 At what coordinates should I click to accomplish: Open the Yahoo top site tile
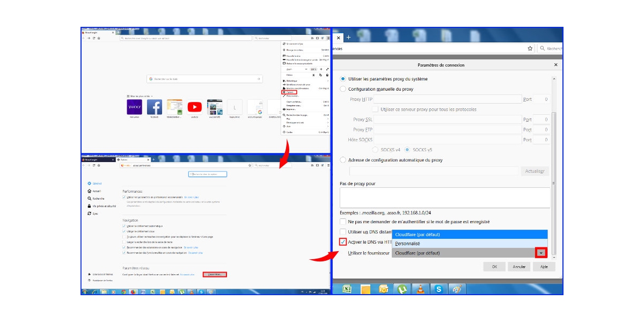134,107
